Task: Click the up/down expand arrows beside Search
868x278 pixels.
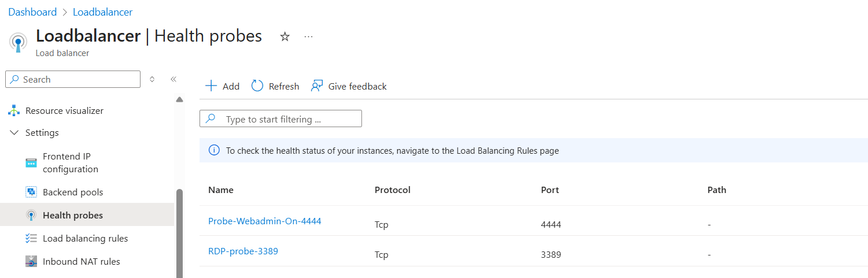Action: click(x=152, y=79)
